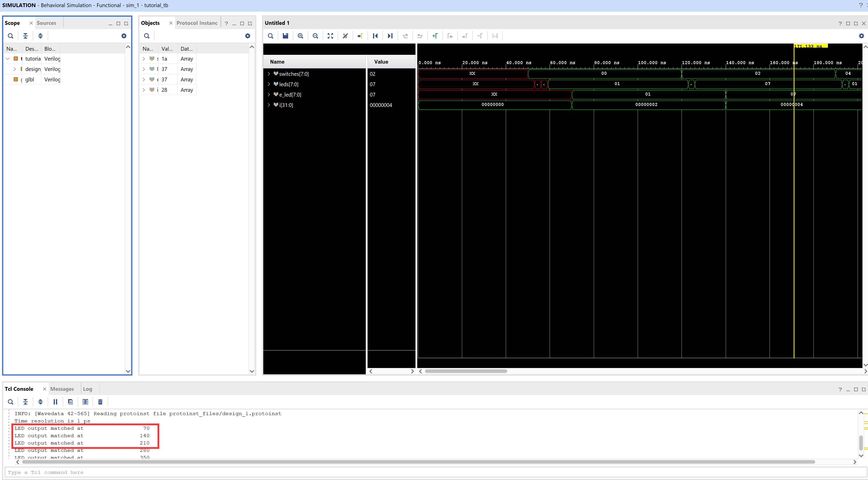Collapse the tutorial_tb scope tree node

point(8,59)
